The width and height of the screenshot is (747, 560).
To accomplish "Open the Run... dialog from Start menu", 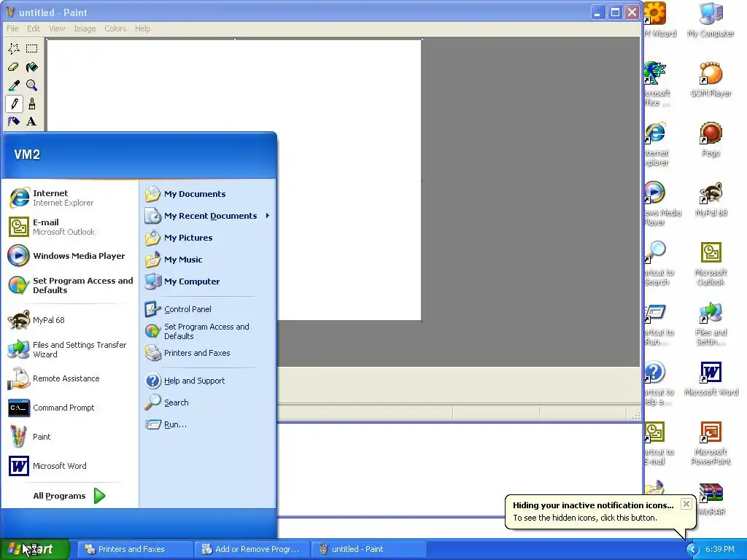I will point(208,424).
